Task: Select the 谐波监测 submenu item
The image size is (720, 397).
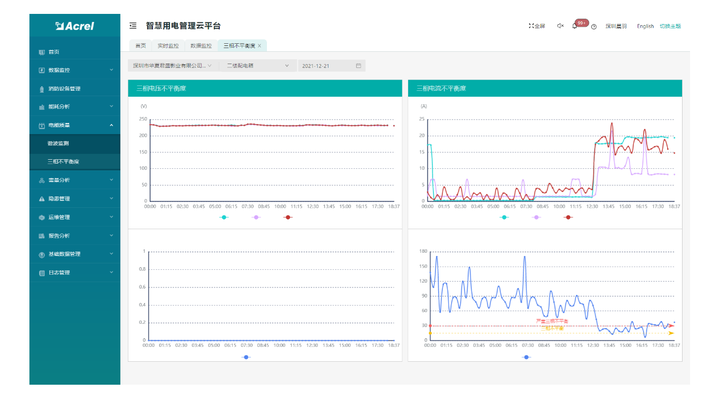Action: (x=75, y=144)
